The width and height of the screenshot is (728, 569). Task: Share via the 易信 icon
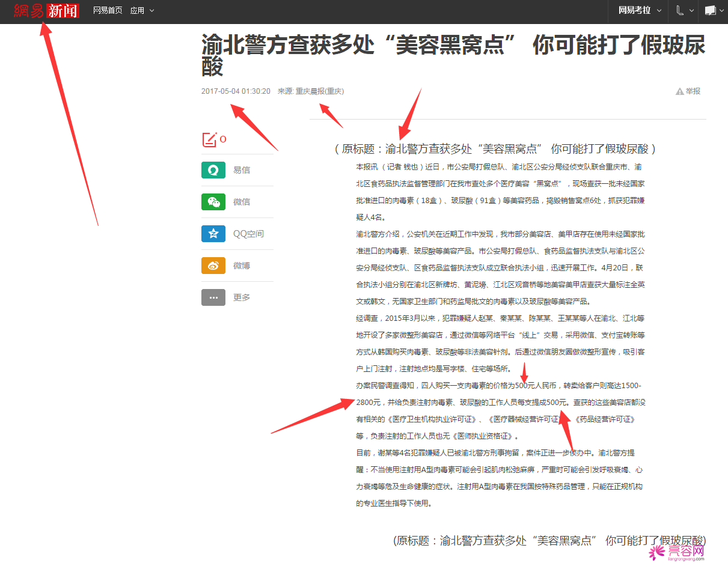click(x=213, y=170)
